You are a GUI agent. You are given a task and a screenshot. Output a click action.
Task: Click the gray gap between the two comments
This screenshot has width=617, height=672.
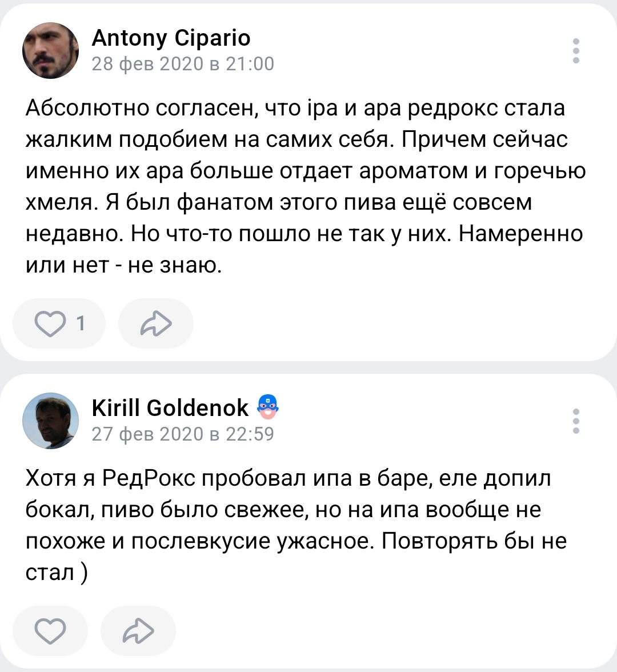pyautogui.click(x=308, y=367)
